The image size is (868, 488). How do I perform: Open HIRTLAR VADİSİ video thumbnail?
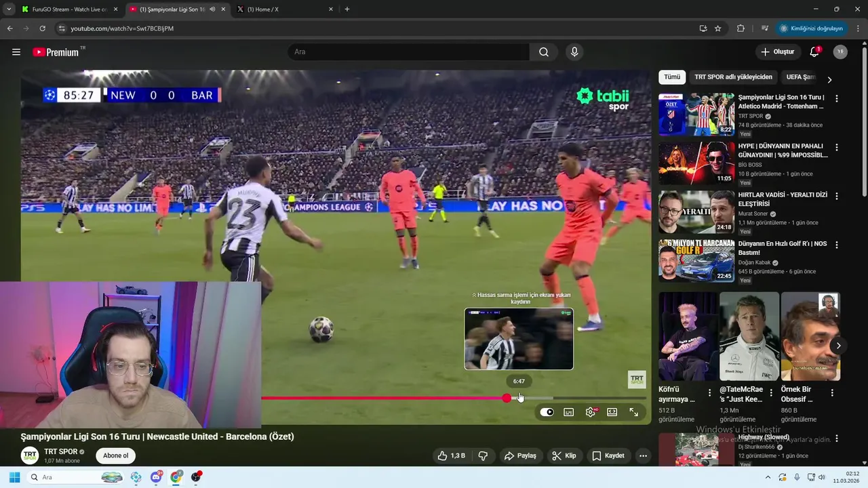pos(696,212)
